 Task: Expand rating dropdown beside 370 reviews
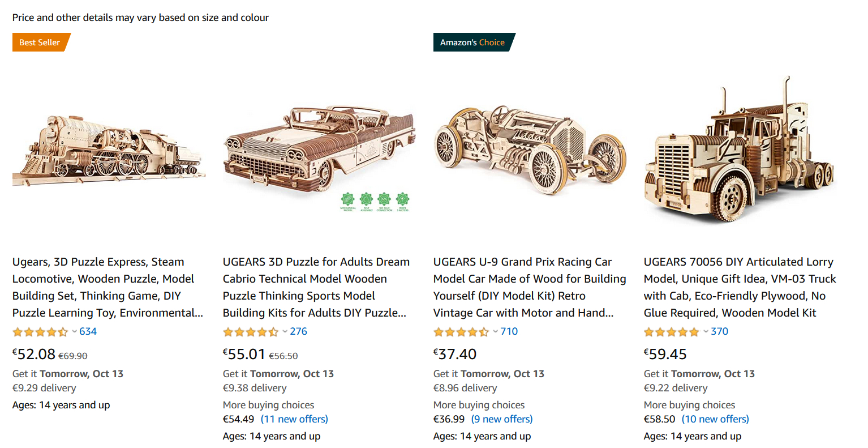pos(706,332)
